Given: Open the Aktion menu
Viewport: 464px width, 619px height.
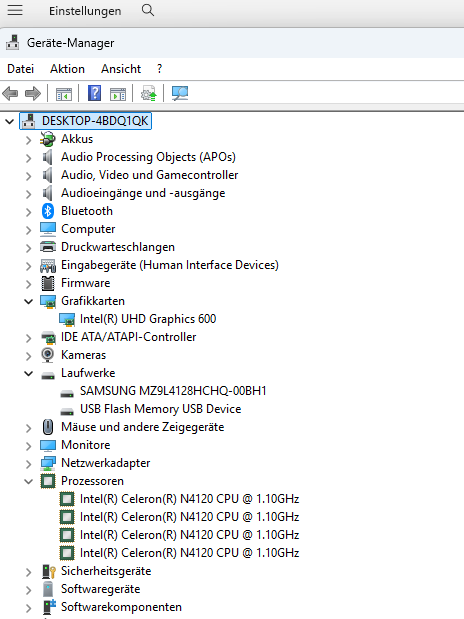Looking at the screenshot, I should pos(67,69).
